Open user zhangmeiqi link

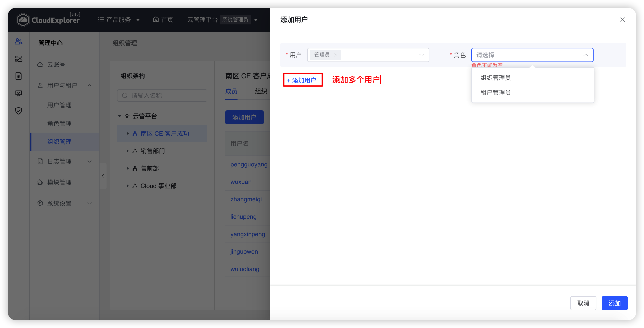click(246, 199)
